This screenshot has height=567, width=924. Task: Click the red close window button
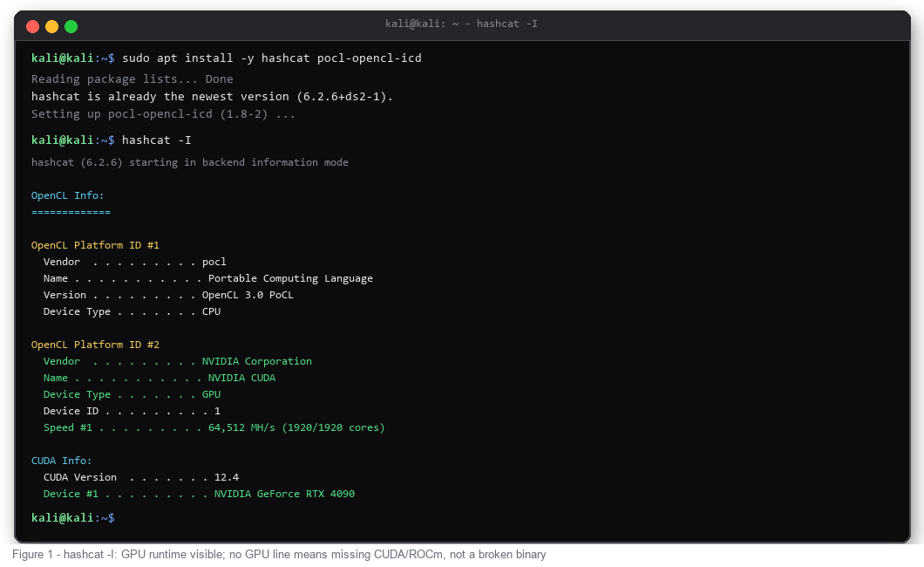pyautogui.click(x=33, y=26)
